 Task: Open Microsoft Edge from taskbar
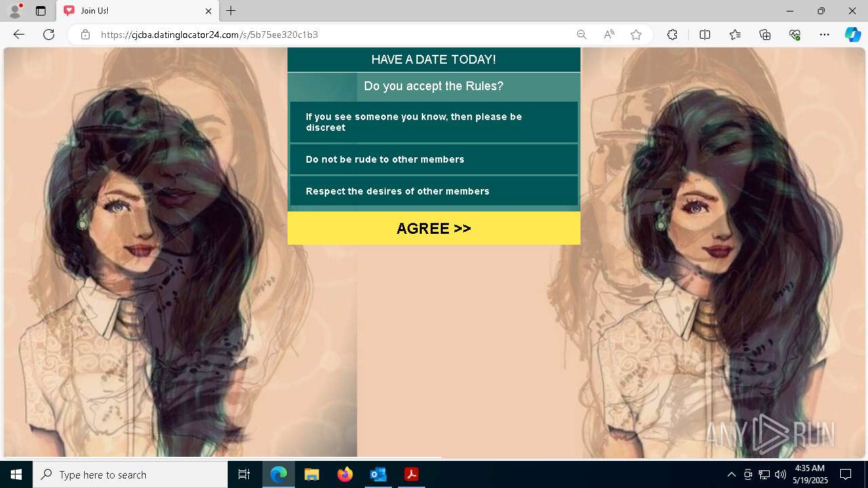tap(279, 474)
